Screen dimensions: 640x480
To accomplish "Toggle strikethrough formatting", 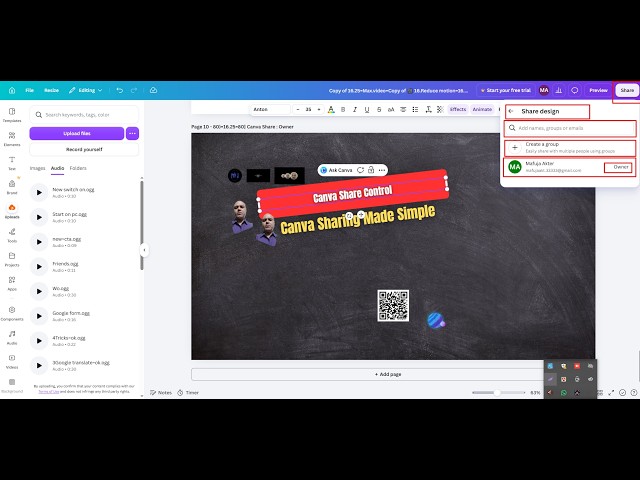I will point(379,109).
